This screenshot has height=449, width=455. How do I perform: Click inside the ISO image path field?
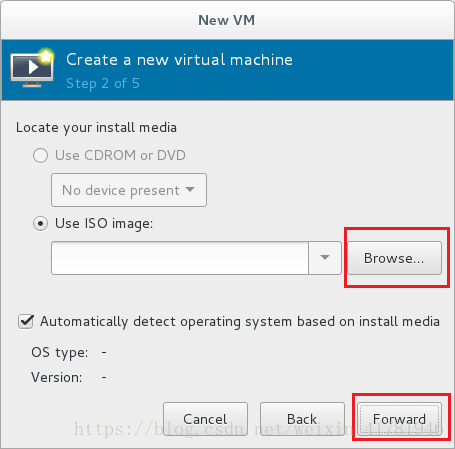[x=180, y=258]
